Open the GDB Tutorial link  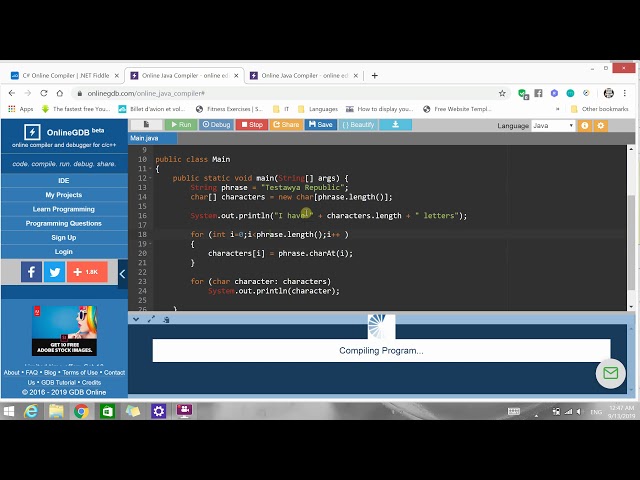(58, 382)
